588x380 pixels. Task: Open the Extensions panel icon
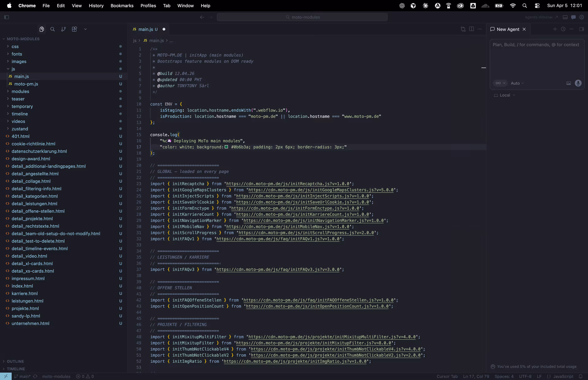74,29
